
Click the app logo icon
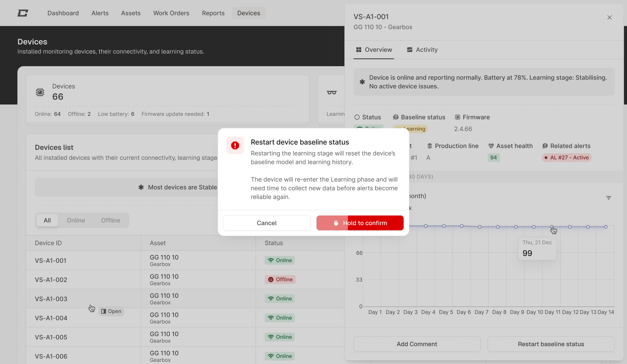(x=23, y=13)
